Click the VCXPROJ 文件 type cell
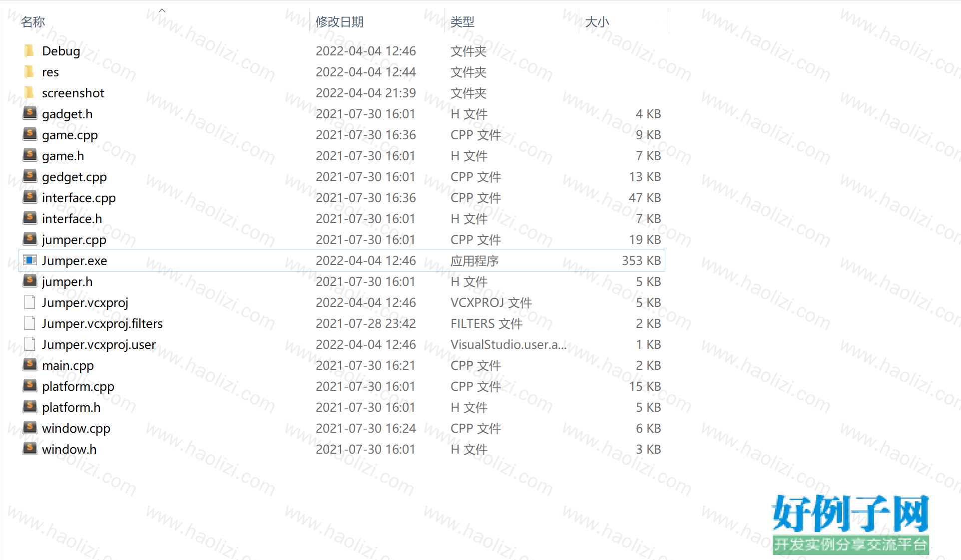This screenshot has height=560, width=961. point(491,302)
